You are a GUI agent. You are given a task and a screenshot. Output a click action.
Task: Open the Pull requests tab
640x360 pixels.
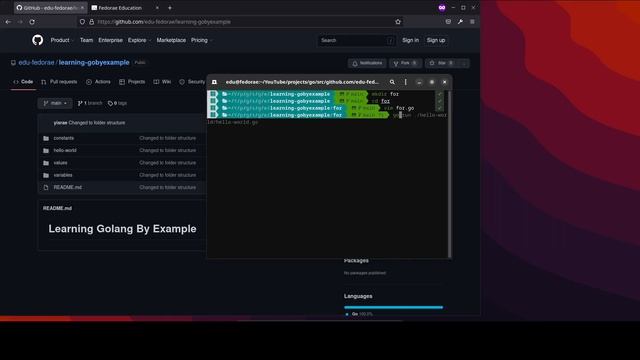59,82
